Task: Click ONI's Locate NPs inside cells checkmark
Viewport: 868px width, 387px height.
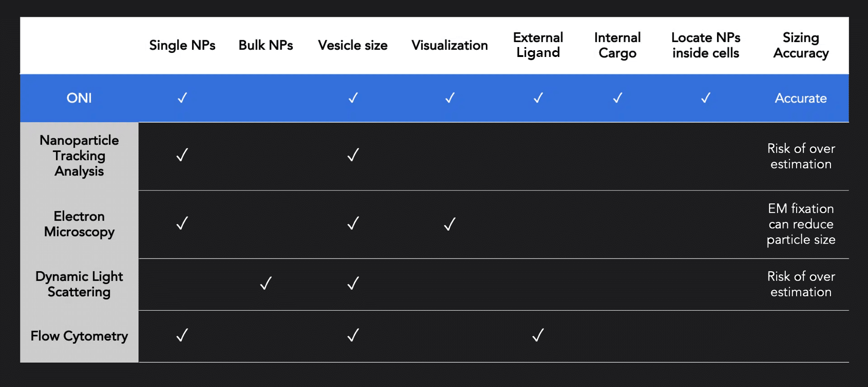Action: (706, 98)
